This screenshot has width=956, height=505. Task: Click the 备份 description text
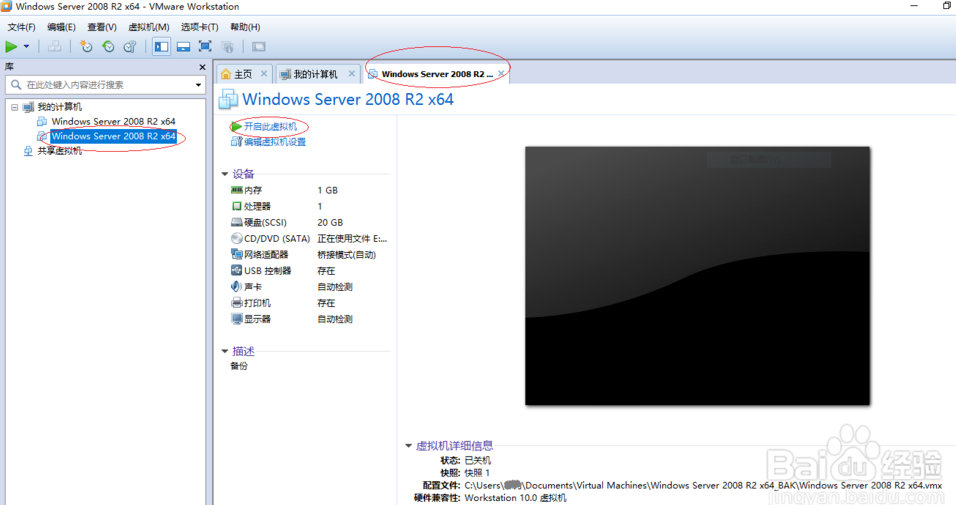tap(239, 366)
